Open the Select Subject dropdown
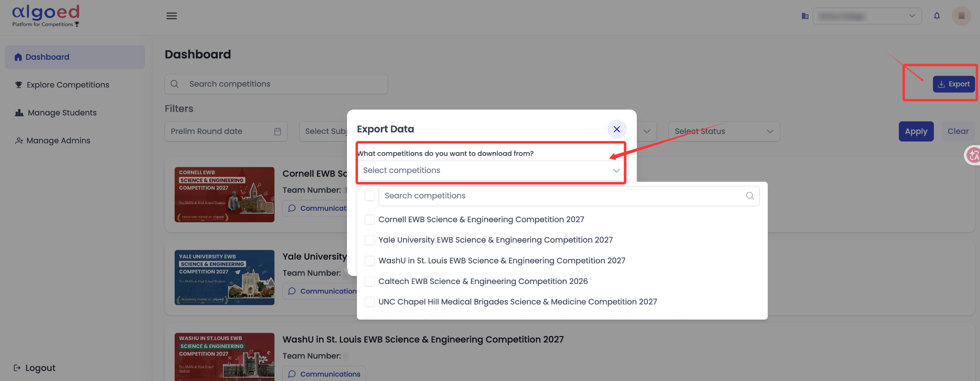 pyautogui.click(x=323, y=131)
